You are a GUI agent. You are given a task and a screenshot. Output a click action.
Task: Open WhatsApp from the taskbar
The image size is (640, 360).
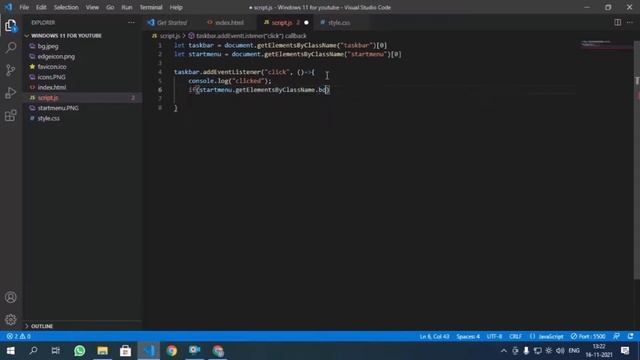tap(80, 351)
